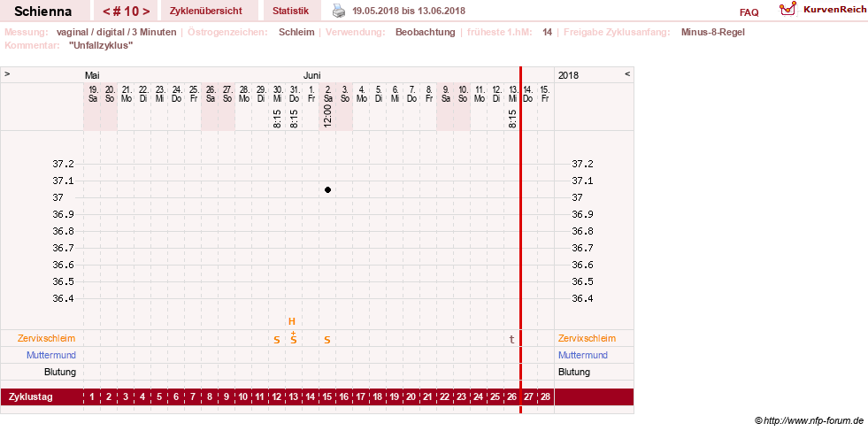This screenshot has height=431, width=868.
Task: Click cycle day 28 cell
Action: (x=545, y=396)
